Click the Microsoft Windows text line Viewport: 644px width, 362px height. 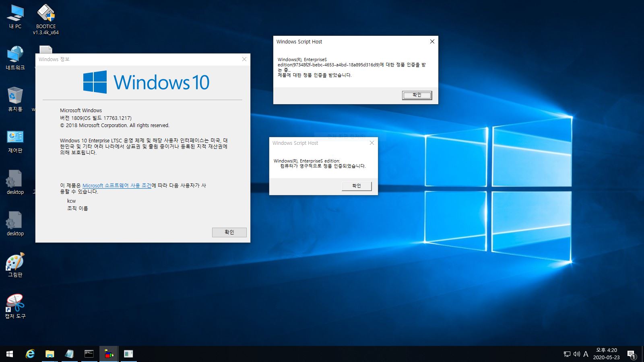pyautogui.click(x=81, y=110)
